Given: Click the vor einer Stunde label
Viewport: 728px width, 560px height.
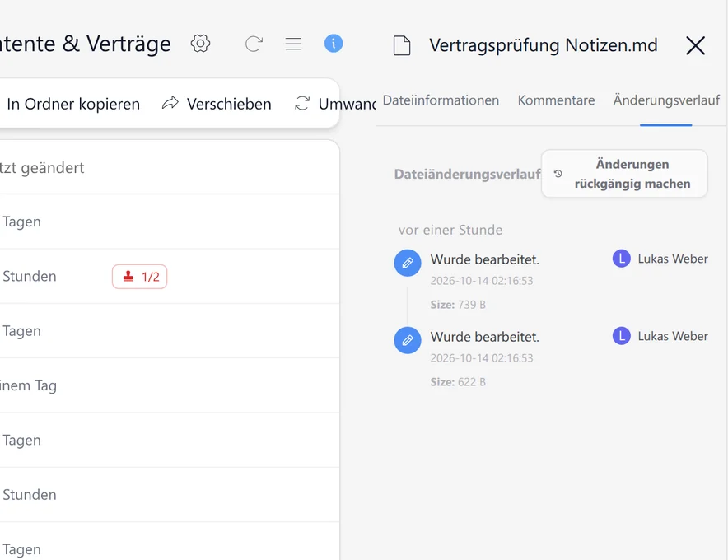Looking at the screenshot, I should click(450, 230).
